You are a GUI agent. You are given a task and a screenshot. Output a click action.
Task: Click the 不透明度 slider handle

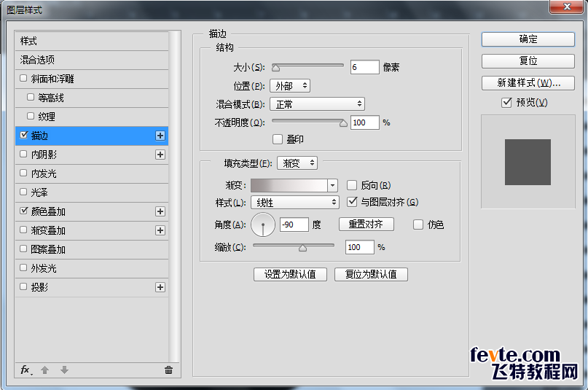coord(343,123)
